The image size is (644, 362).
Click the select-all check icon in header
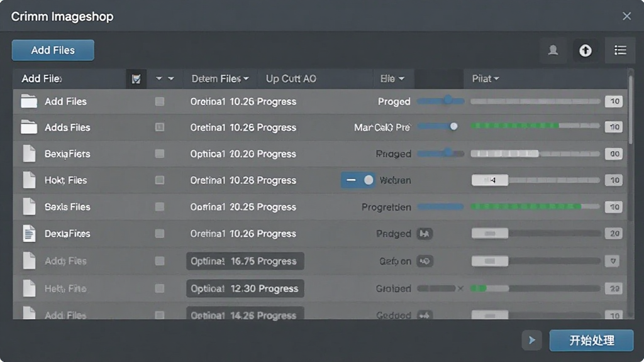136,79
